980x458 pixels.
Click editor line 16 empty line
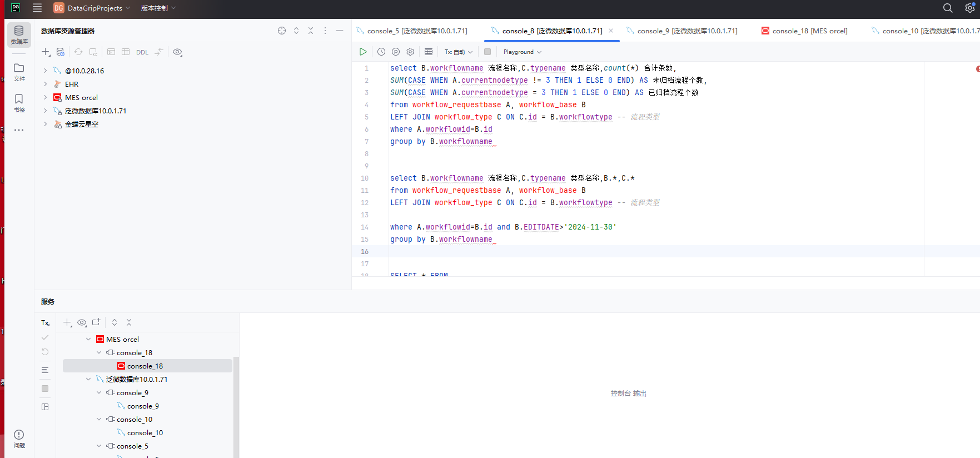click(x=656, y=251)
